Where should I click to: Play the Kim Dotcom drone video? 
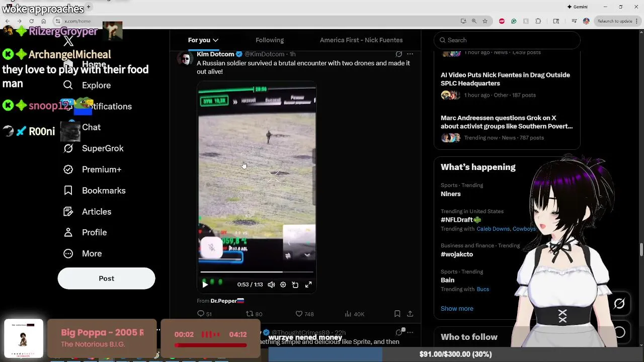tap(205, 285)
